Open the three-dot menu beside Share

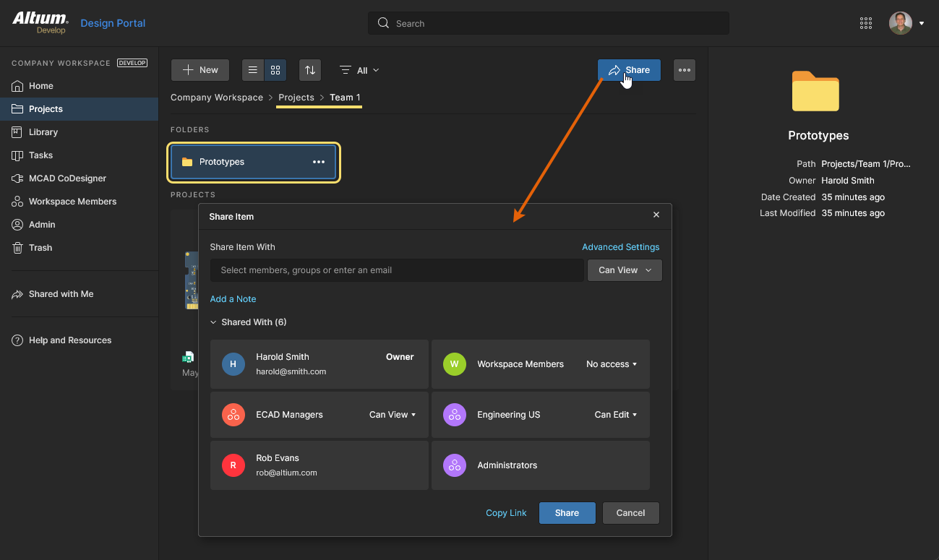click(685, 70)
